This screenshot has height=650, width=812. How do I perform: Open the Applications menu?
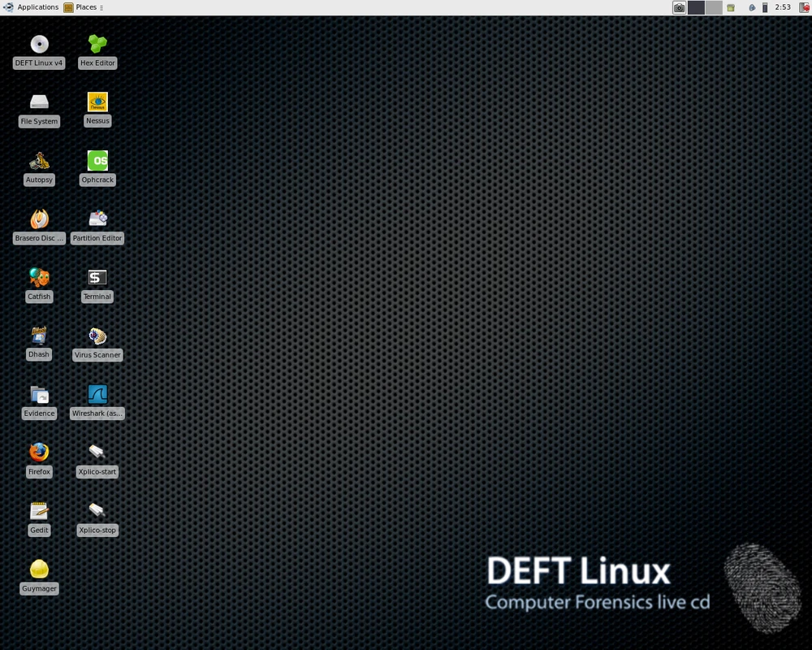[x=31, y=7]
